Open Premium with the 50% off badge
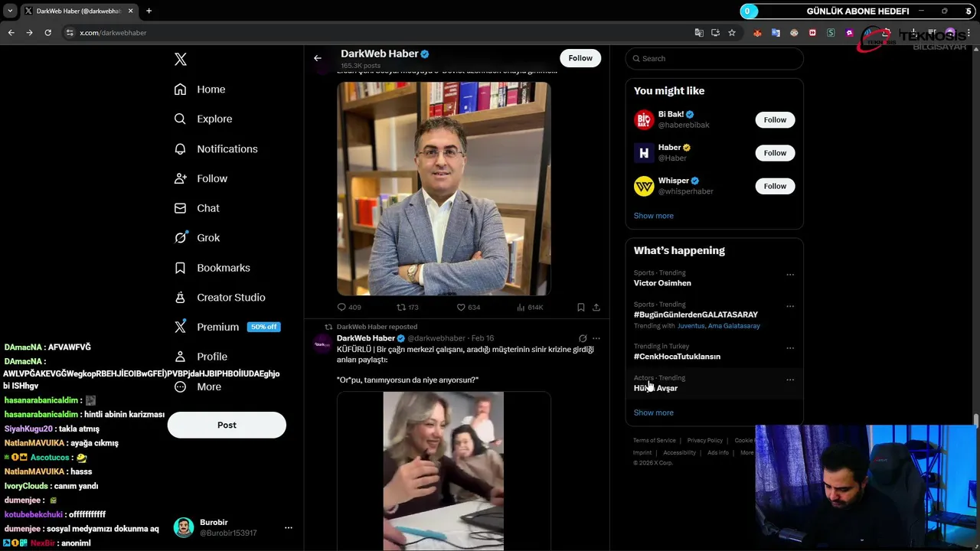This screenshot has height=551, width=980. coord(227,327)
